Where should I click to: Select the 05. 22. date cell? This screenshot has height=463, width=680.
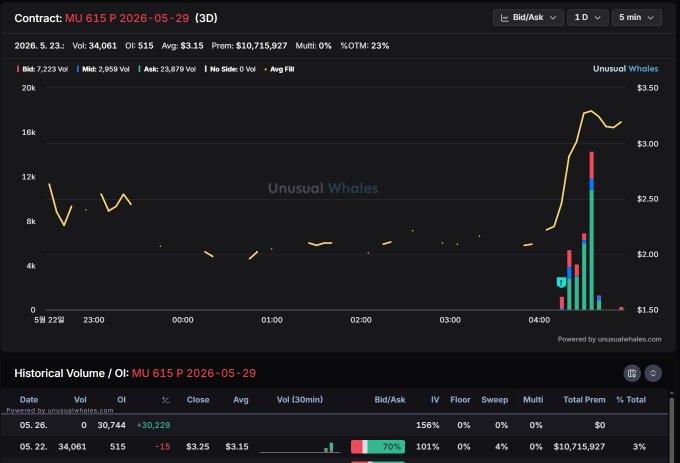[x=33, y=447]
